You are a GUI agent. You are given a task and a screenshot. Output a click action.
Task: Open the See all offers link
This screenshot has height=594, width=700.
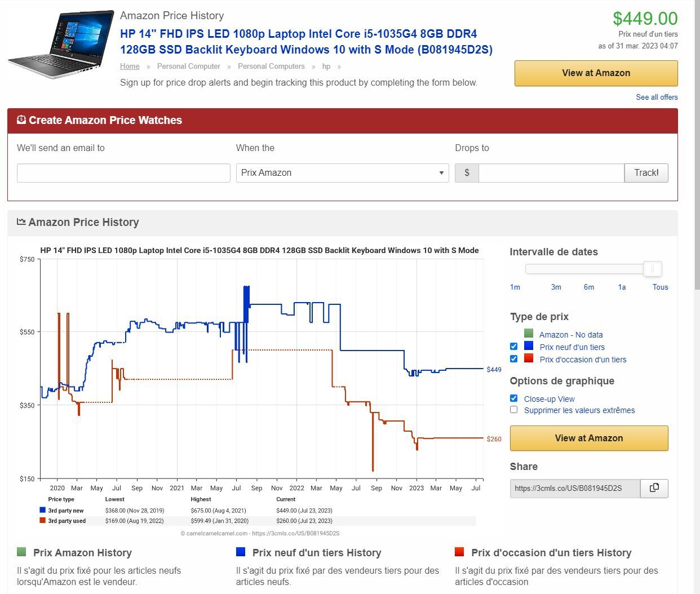click(657, 97)
